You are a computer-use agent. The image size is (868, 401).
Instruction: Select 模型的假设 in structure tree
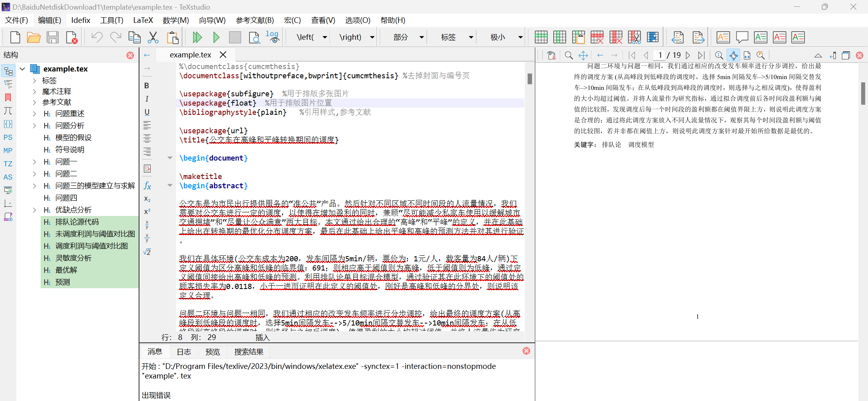click(73, 138)
